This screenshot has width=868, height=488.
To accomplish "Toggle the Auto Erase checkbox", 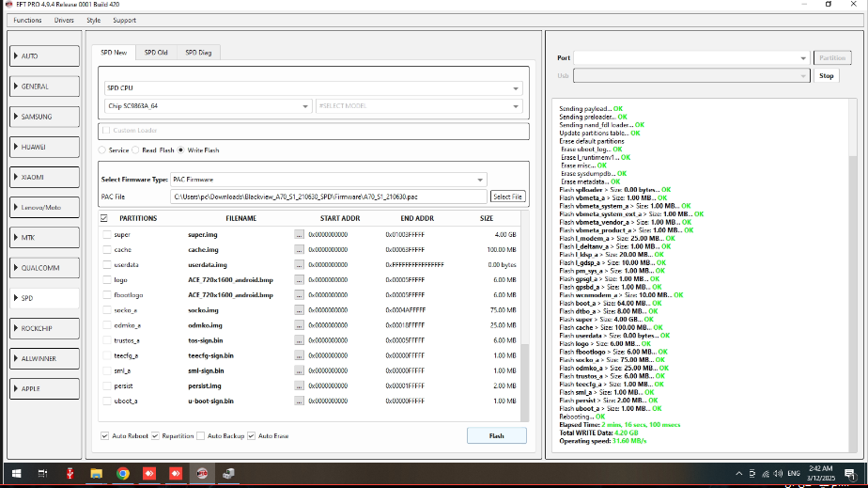I will 252,436.
